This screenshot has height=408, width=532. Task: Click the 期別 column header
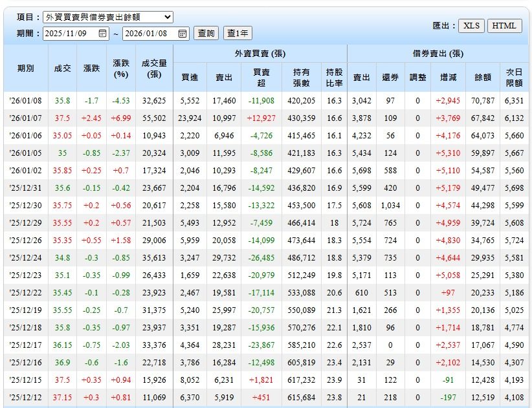(x=26, y=68)
